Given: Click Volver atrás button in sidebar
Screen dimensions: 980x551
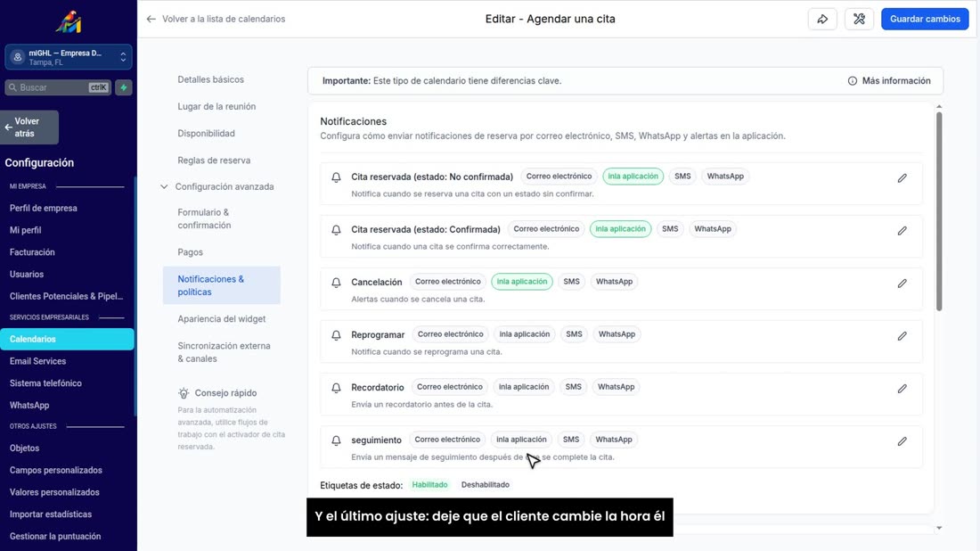Looking at the screenshot, I should pyautogui.click(x=29, y=127).
